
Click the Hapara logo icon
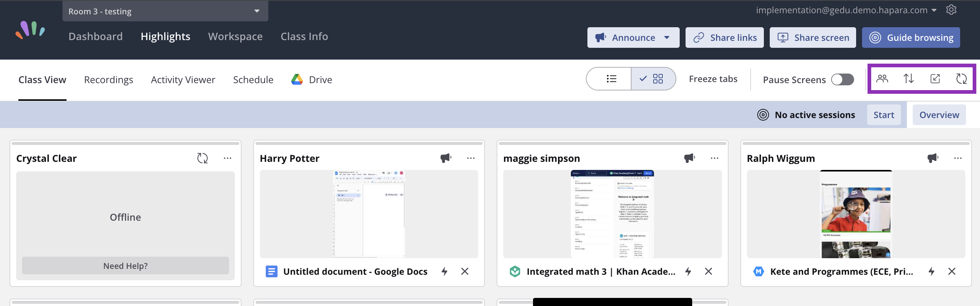[30, 30]
